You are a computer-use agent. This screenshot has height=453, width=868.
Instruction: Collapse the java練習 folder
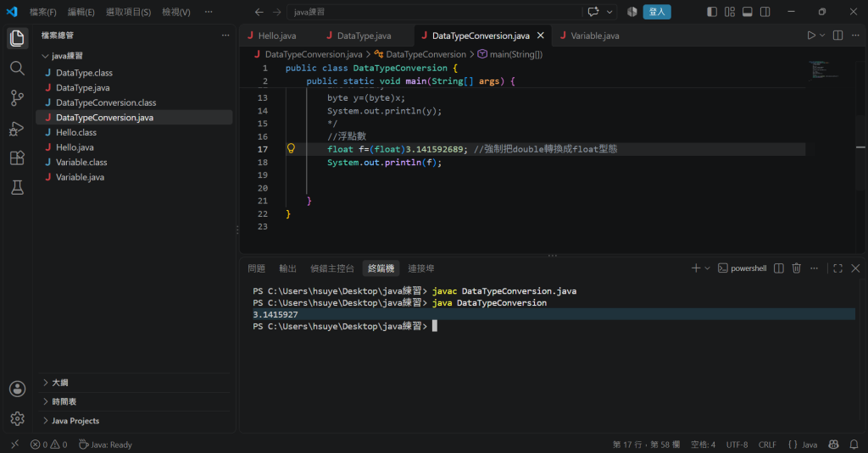click(x=46, y=56)
